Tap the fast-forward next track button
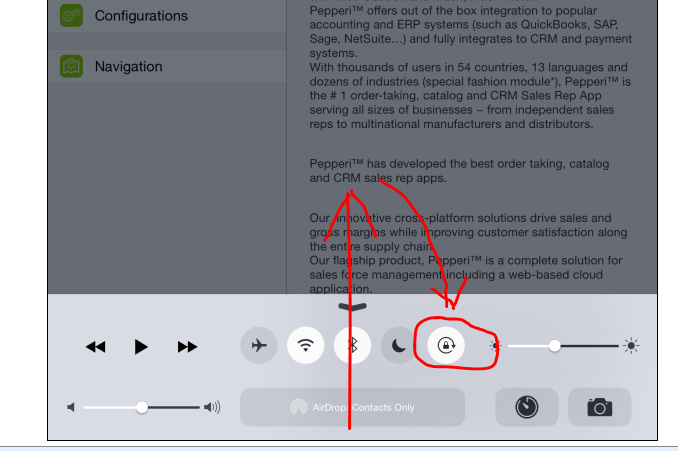The height and width of the screenshot is (451, 678). coord(187,347)
